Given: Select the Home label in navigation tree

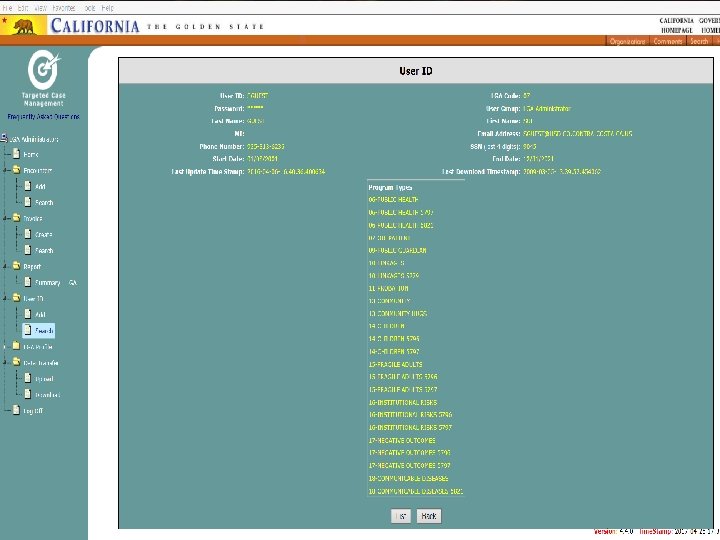Looking at the screenshot, I should click(x=31, y=155).
